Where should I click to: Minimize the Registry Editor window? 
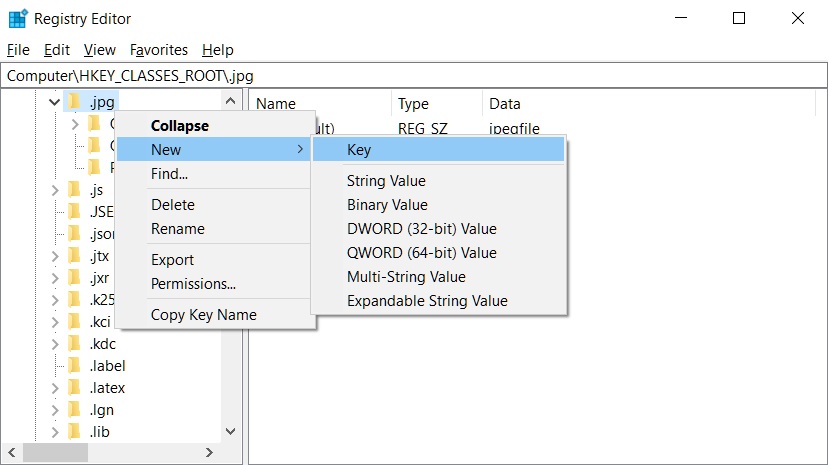681,18
